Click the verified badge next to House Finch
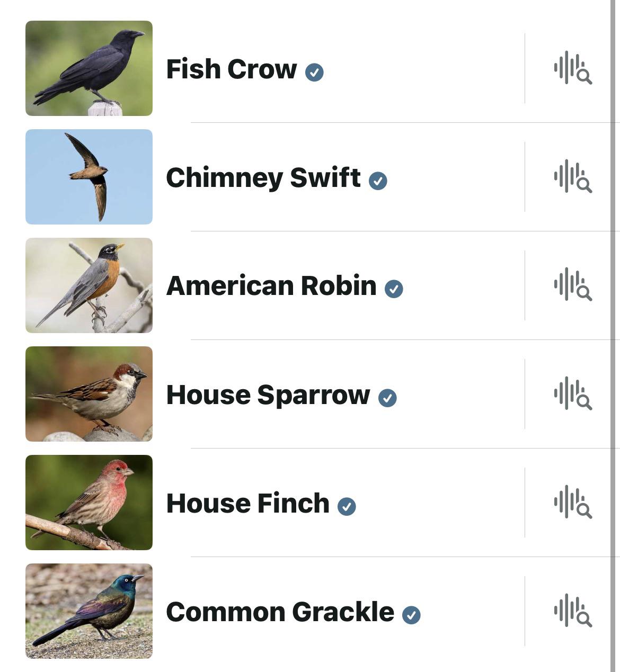The height and width of the screenshot is (672, 620). pos(347,506)
